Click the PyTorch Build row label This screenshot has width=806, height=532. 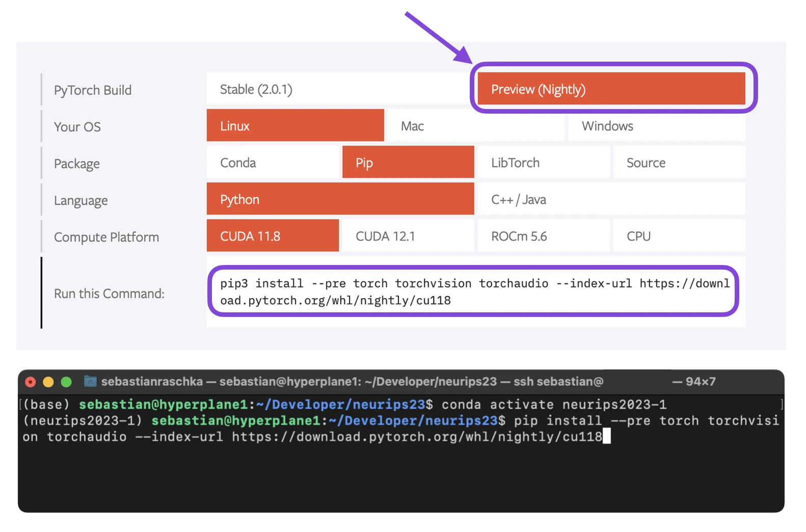93,90
